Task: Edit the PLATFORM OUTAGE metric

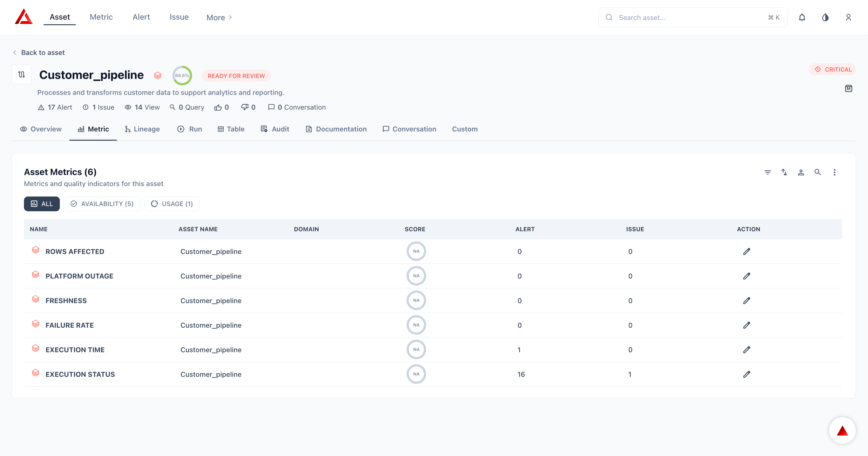Action: (747, 276)
